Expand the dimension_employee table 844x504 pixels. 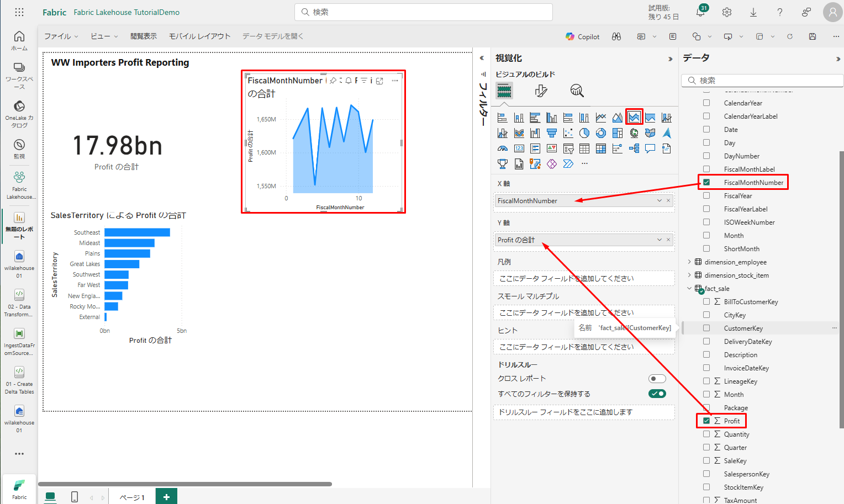[689, 262]
